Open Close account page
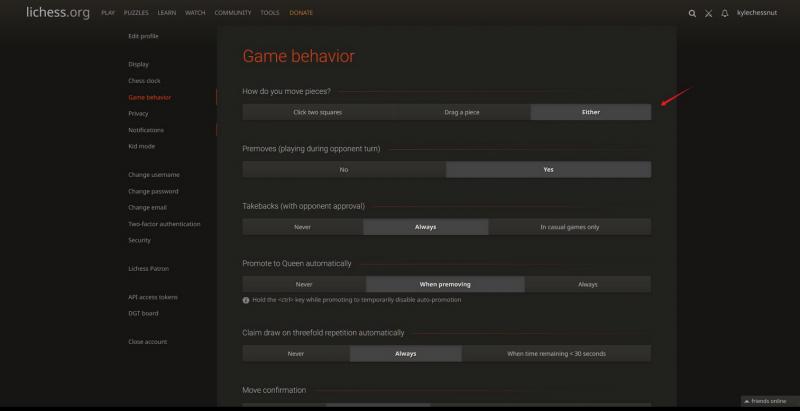Screen dimensions: 800x411 coord(148,342)
